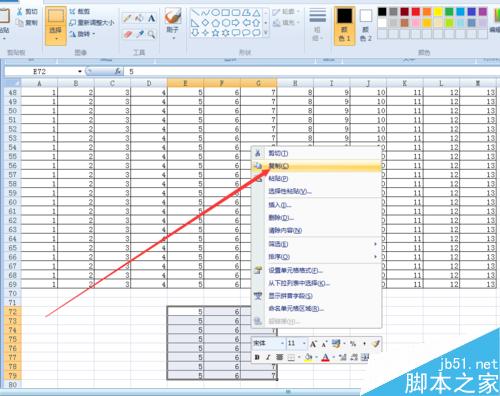
Task: Open 排序(O) submenu in context menu
Action: coord(316,257)
